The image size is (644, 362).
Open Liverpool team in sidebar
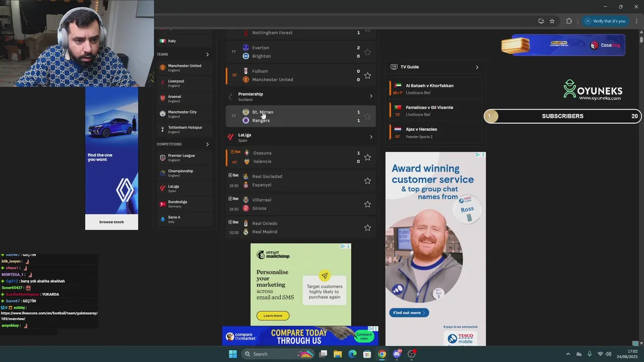tap(184, 83)
